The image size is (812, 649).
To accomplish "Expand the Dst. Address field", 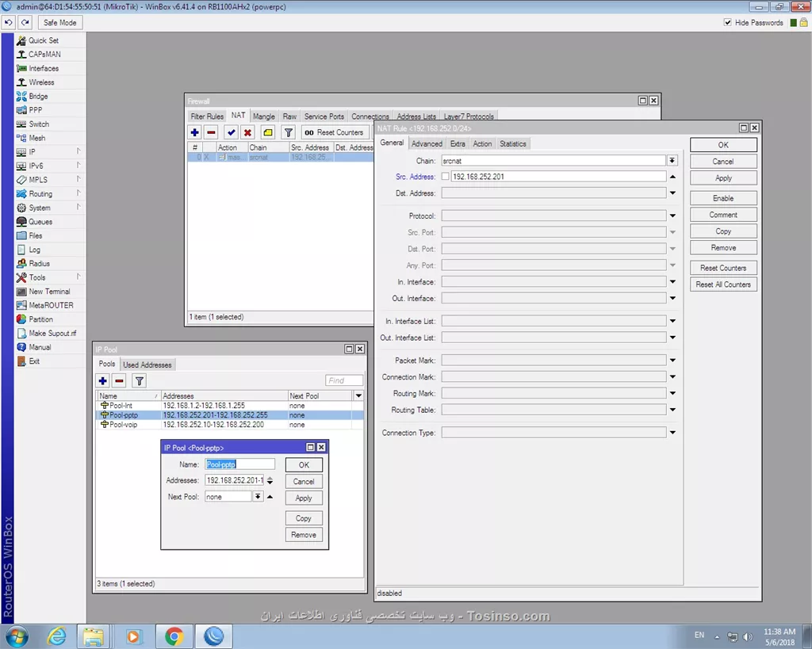I will 672,193.
